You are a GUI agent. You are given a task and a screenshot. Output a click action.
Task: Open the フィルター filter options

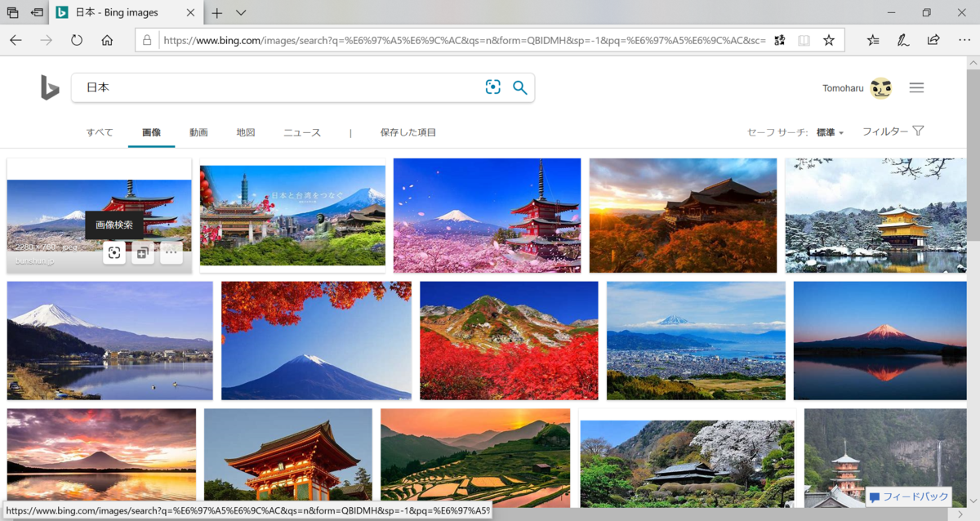coord(893,131)
